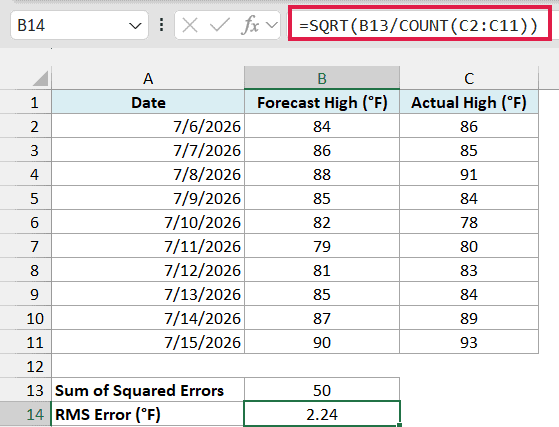This screenshot has height=427, width=559.
Task: Select the date cell 7/9/2026
Action: click(148, 198)
